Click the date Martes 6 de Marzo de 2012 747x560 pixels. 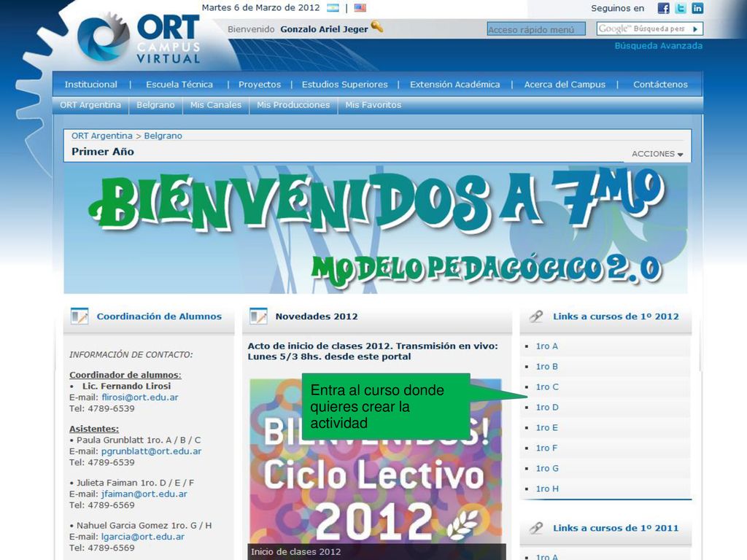260,7
